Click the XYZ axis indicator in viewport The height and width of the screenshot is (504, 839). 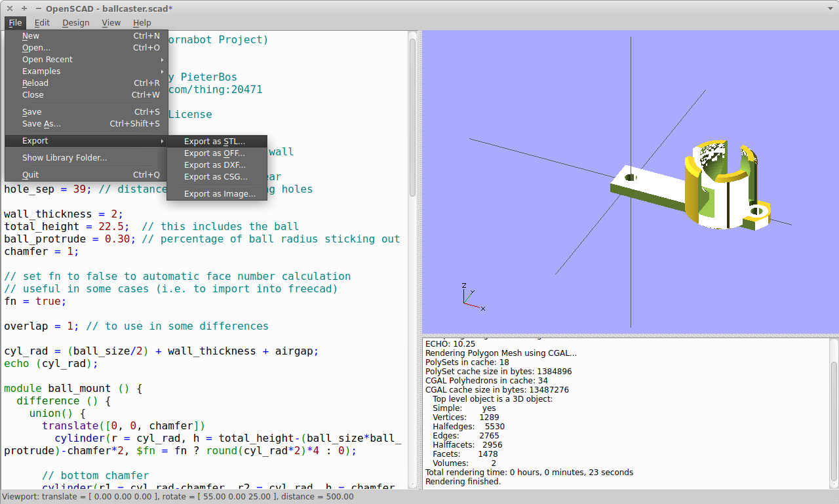click(472, 296)
